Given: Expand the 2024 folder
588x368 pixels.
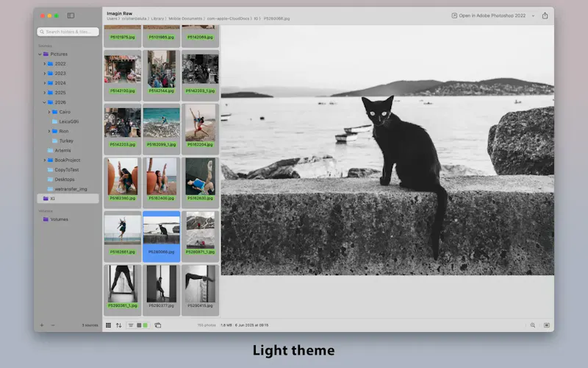Looking at the screenshot, I should pyautogui.click(x=44, y=83).
